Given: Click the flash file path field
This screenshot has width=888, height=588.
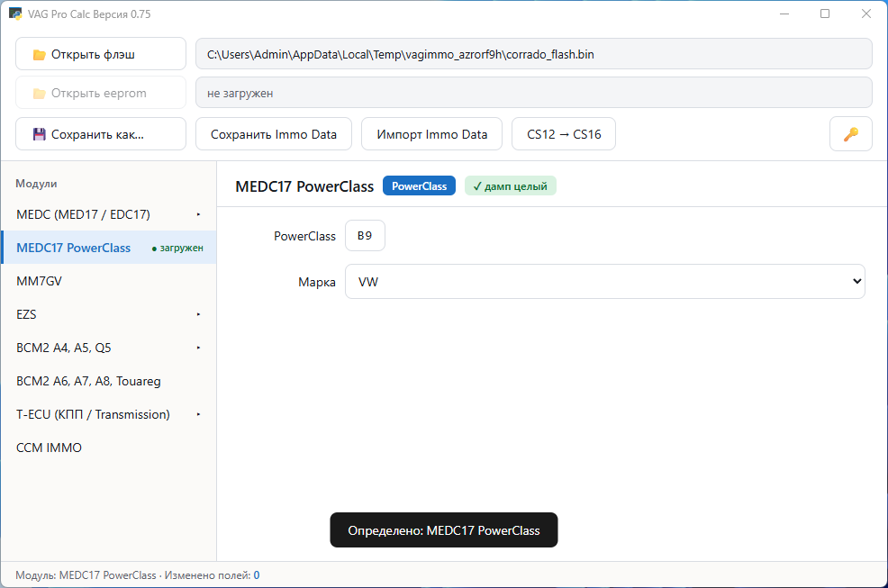Looking at the screenshot, I should [533, 54].
